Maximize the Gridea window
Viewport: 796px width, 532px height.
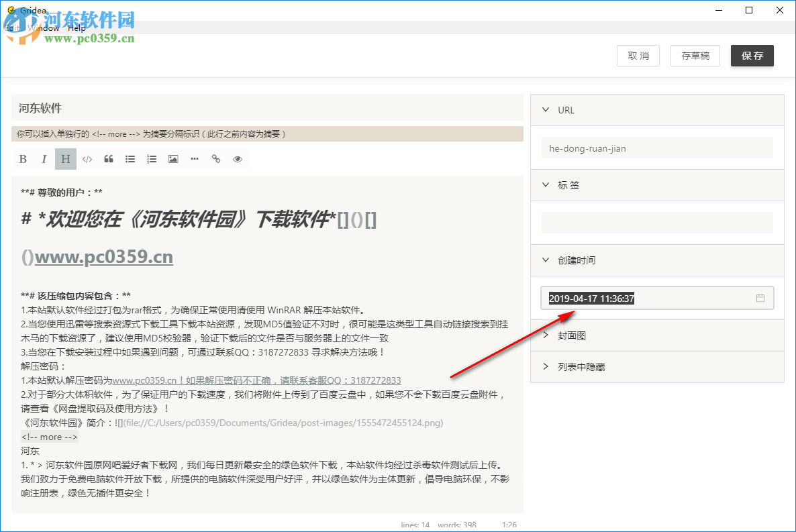749,10
